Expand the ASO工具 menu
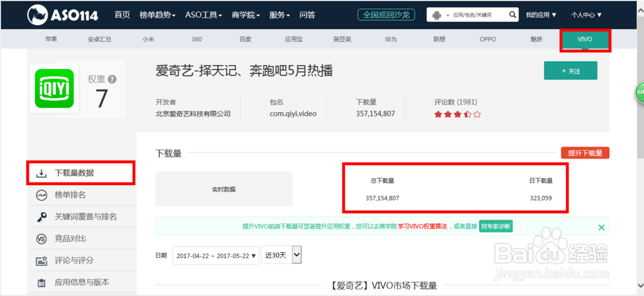 (204, 15)
